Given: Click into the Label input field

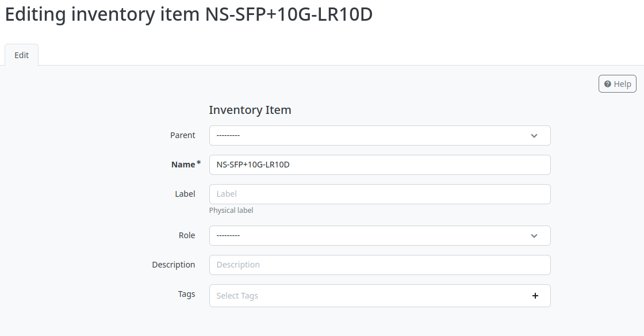Looking at the screenshot, I should pyautogui.click(x=379, y=194).
